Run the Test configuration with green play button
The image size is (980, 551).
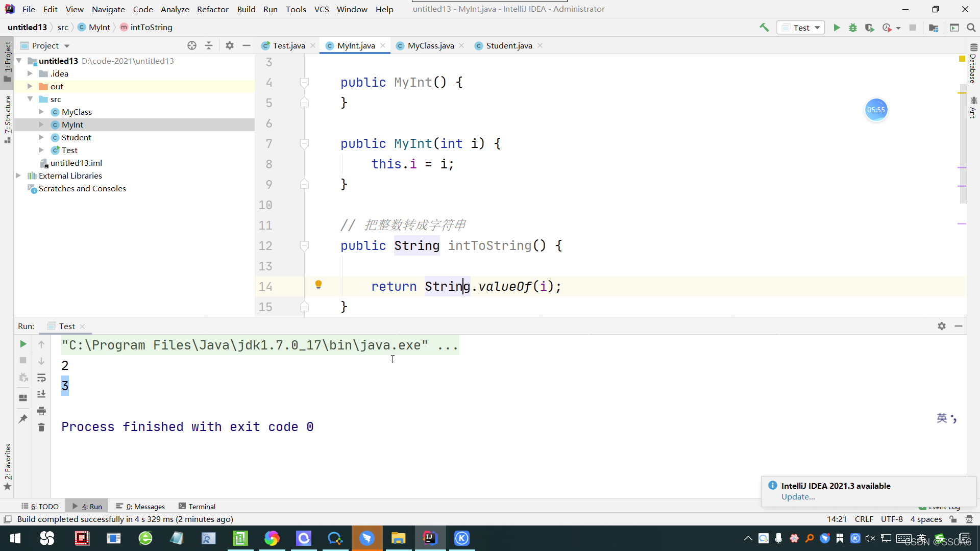click(837, 28)
